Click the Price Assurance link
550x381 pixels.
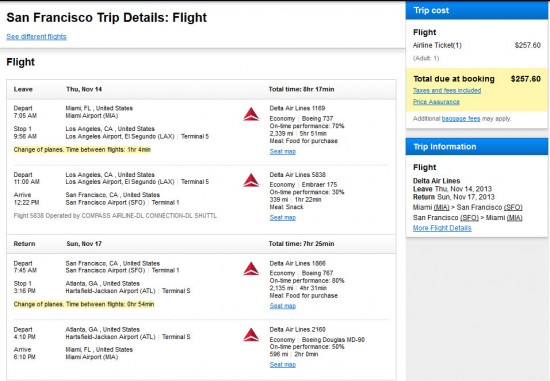pos(436,102)
